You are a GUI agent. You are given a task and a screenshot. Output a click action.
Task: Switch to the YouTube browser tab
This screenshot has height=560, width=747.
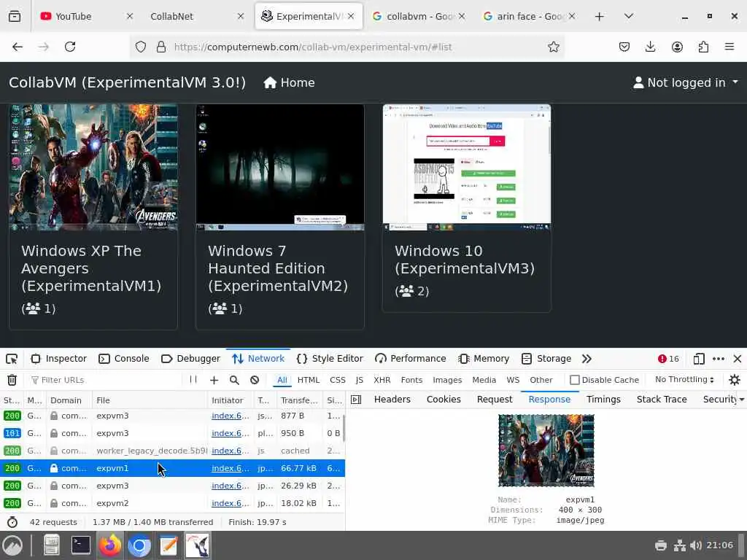86,17
